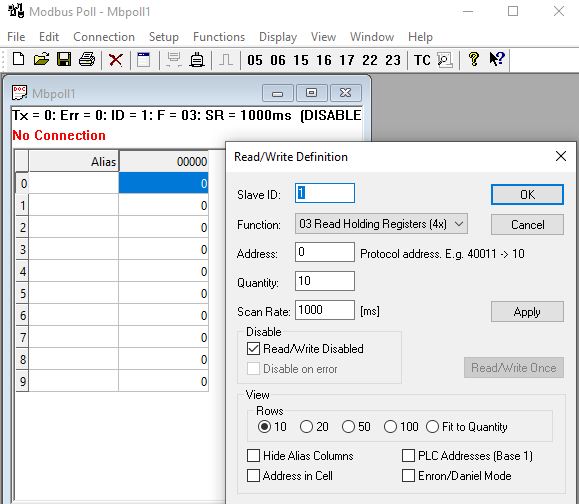The image size is (579, 504).
Task: Open the Setup menu
Action: pos(164,37)
